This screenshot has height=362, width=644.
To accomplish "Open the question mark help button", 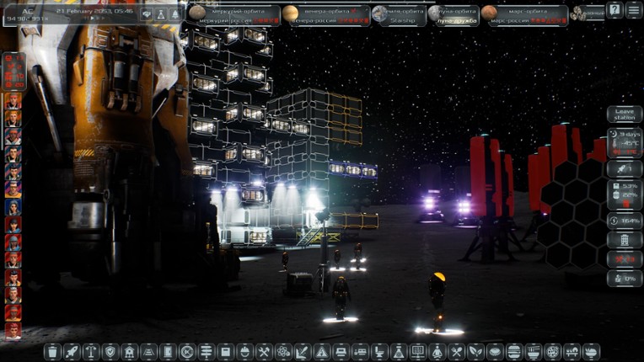I will tap(614, 10).
